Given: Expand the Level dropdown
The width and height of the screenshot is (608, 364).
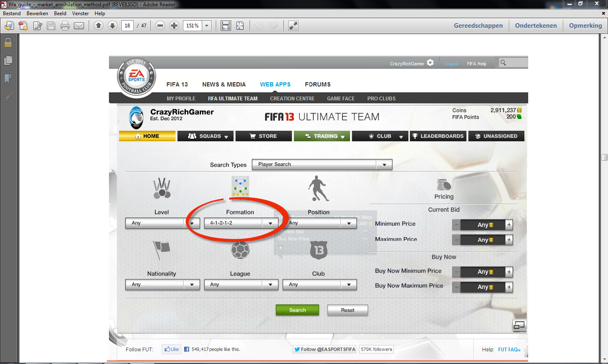Looking at the screenshot, I should click(x=163, y=223).
